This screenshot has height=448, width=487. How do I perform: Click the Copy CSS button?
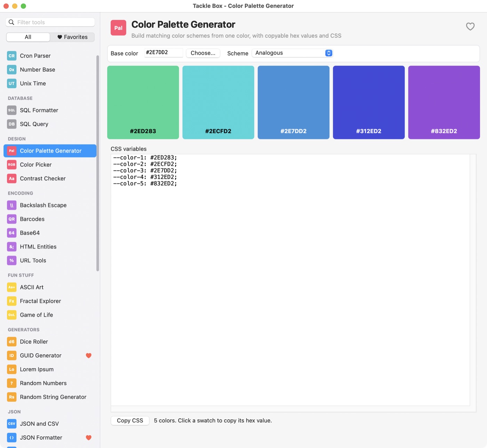(130, 421)
